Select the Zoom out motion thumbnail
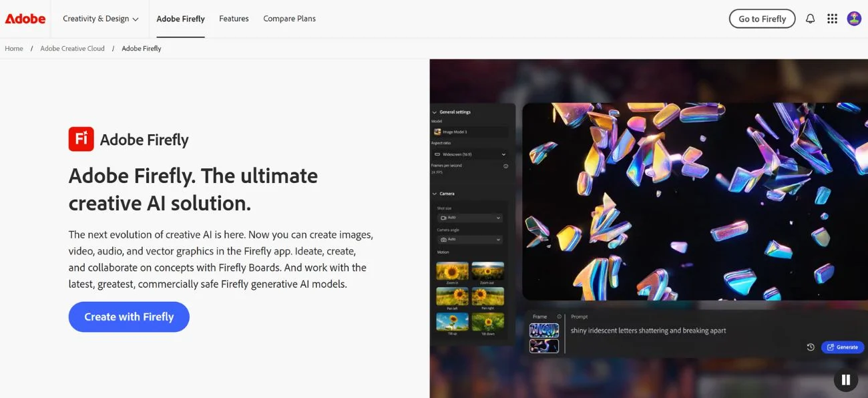The height and width of the screenshot is (398, 868). (x=487, y=270)
